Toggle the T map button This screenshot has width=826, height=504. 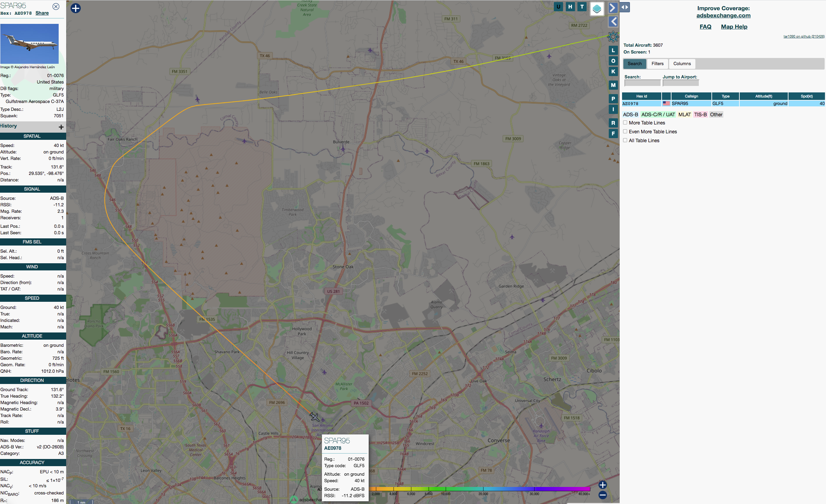click(582, 6)
